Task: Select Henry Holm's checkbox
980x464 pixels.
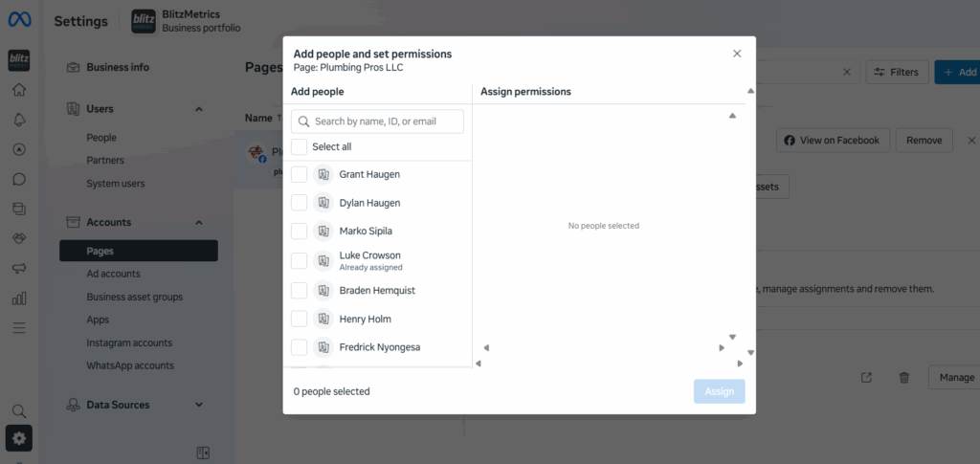Action: pos(300,319)
